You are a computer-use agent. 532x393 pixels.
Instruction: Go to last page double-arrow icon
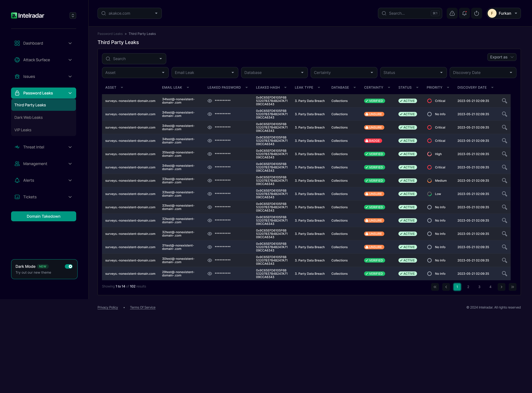(x=512, y=287)
